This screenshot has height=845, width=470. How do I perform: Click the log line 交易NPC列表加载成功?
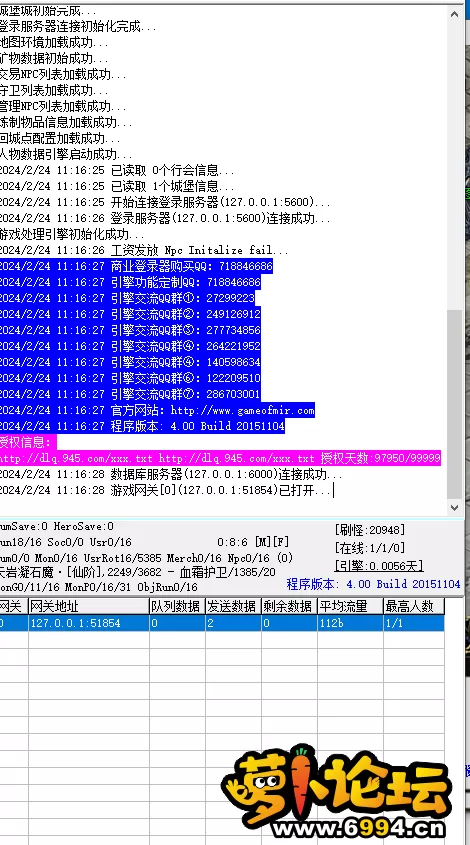coord(63,74)
